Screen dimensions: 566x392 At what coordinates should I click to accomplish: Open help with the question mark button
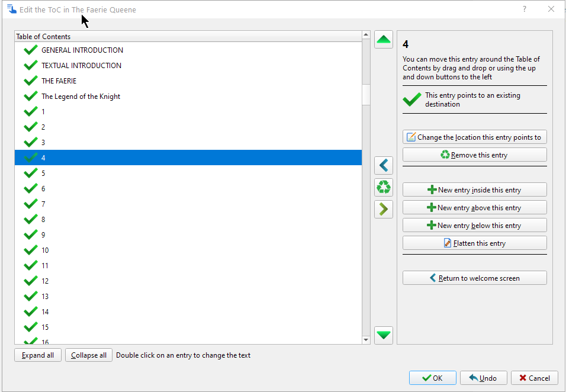(525, 9)
